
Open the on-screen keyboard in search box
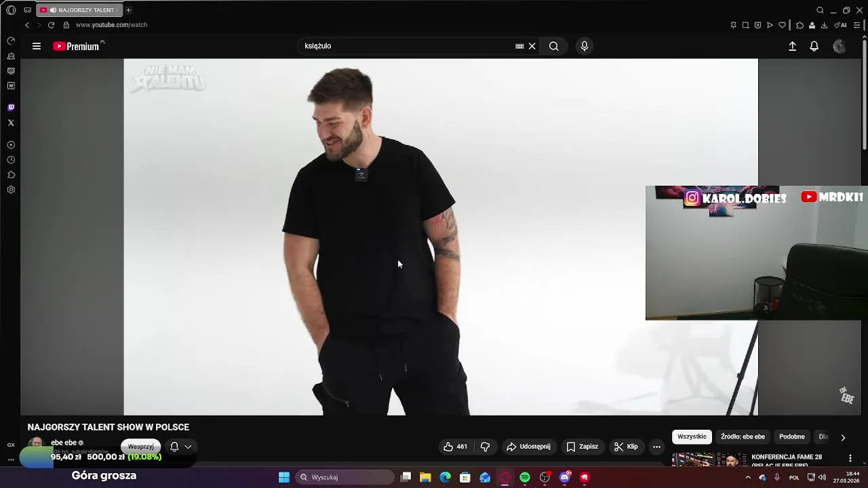pyautogui.click(x=519, y=46)
